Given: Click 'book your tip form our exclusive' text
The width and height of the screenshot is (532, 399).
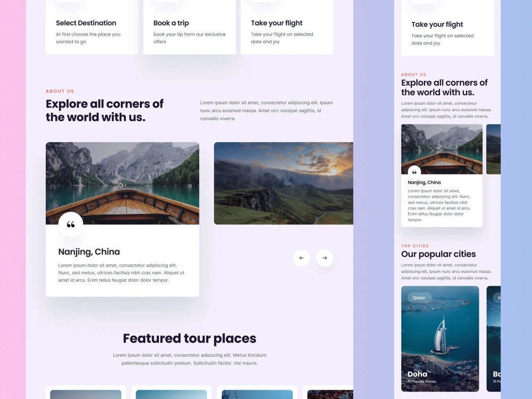Looking at the screenshot, I should (189, 38).
